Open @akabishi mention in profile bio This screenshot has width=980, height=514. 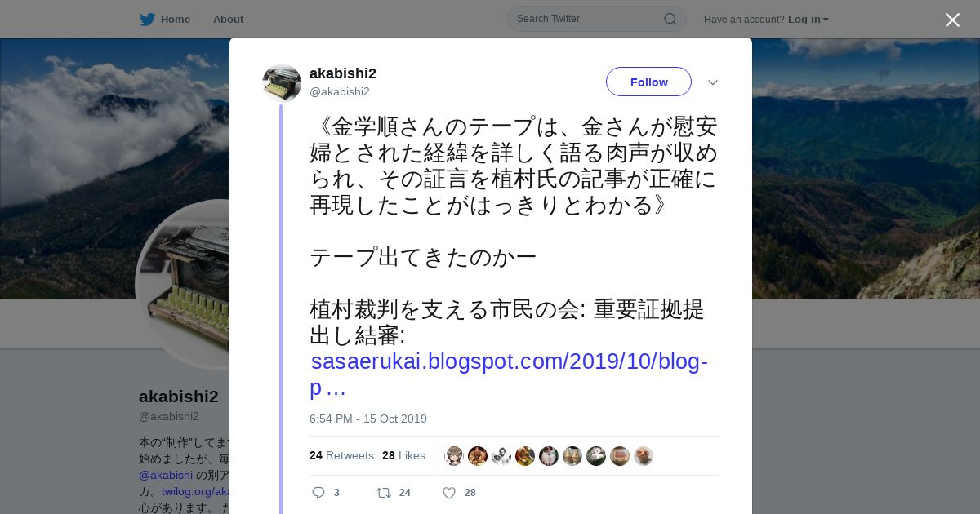coord(166,475)
